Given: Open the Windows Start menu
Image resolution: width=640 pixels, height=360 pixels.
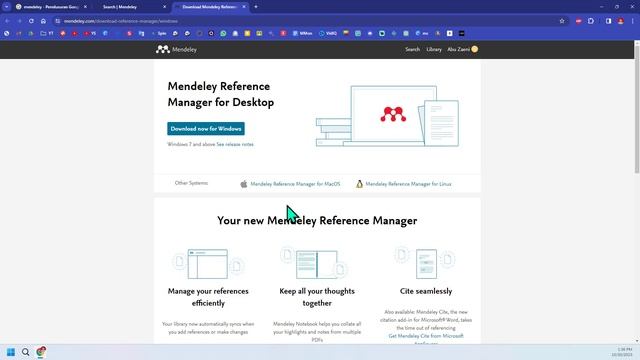Looking at the screenshot, I should [11, 352].
